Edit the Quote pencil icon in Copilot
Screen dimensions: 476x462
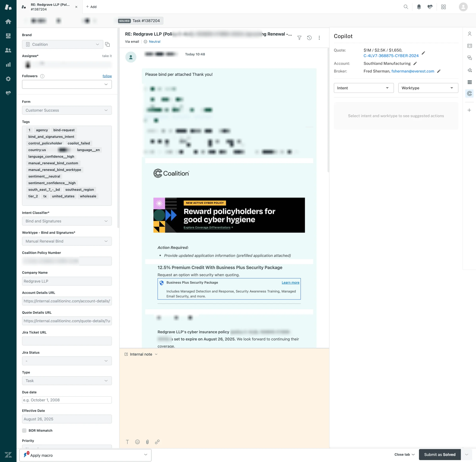[x=423, y=53]
